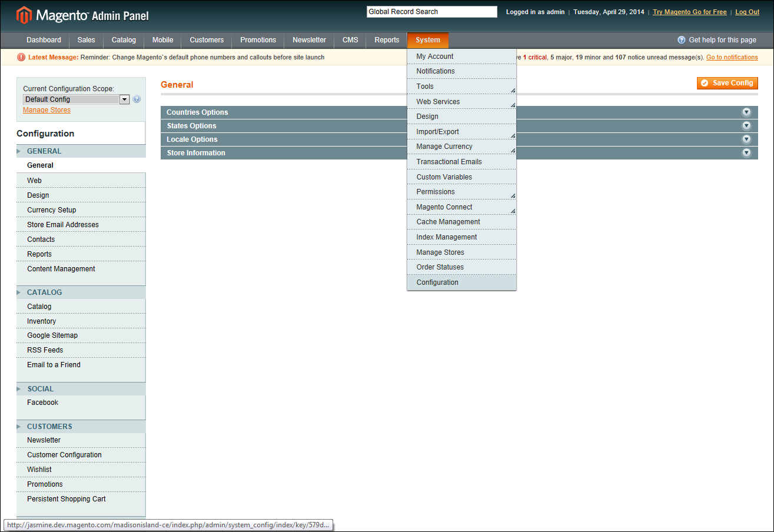Image resolution: width=774 pixels, height=532 pixels.
Task: Open the Google Sitemap tab
Action: [x=81, y=335]
